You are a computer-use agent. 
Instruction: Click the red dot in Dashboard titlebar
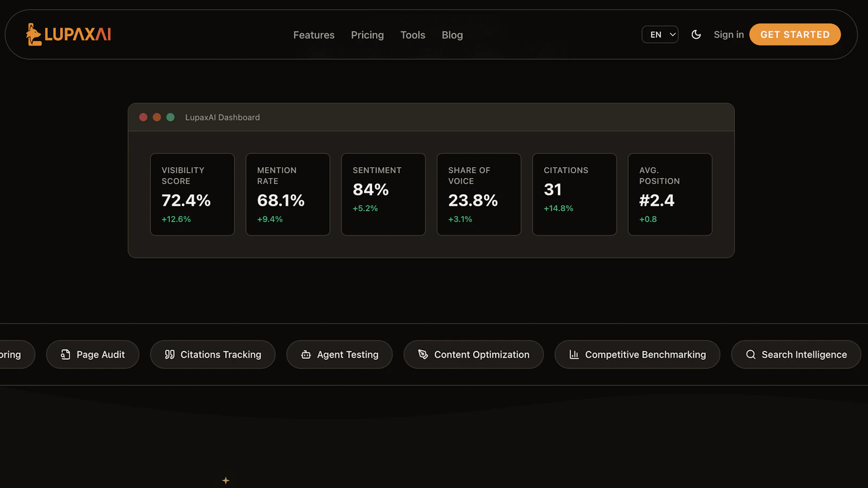click(x=143, y=117)
